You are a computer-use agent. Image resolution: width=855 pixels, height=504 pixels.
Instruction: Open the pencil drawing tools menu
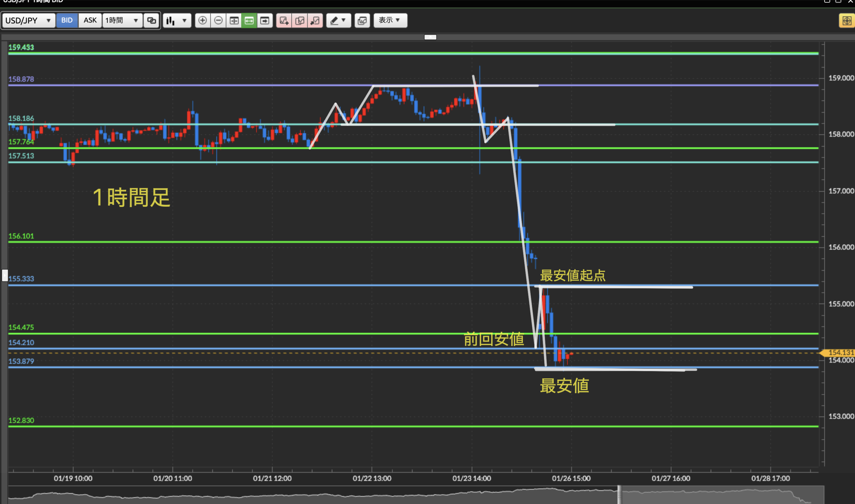[338, 20]
